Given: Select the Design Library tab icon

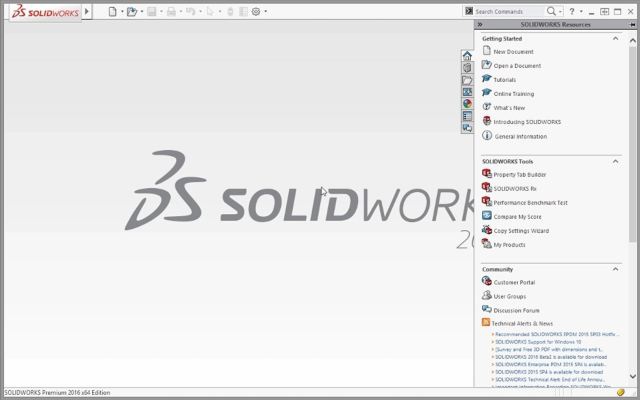Looking at the screenshot, I should point(467,68).
